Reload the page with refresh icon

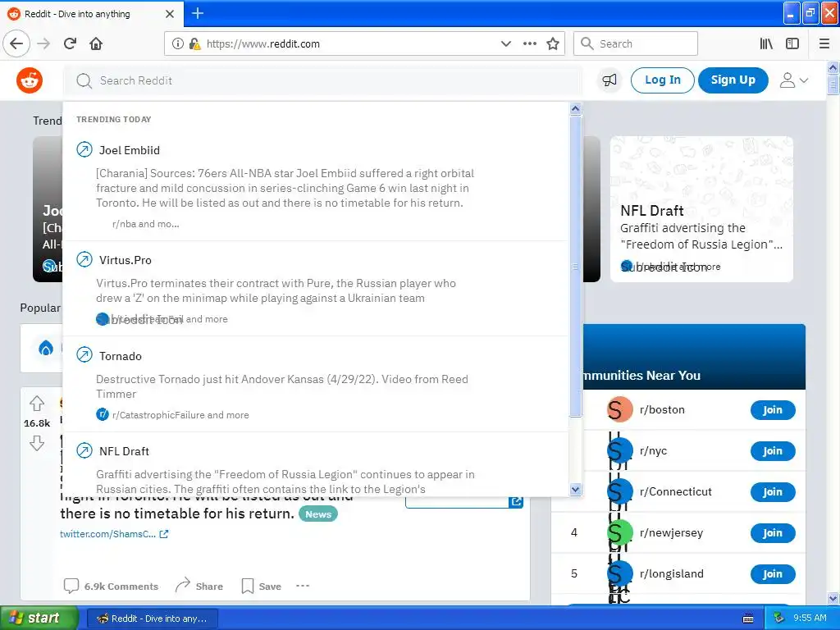(70, 43)
